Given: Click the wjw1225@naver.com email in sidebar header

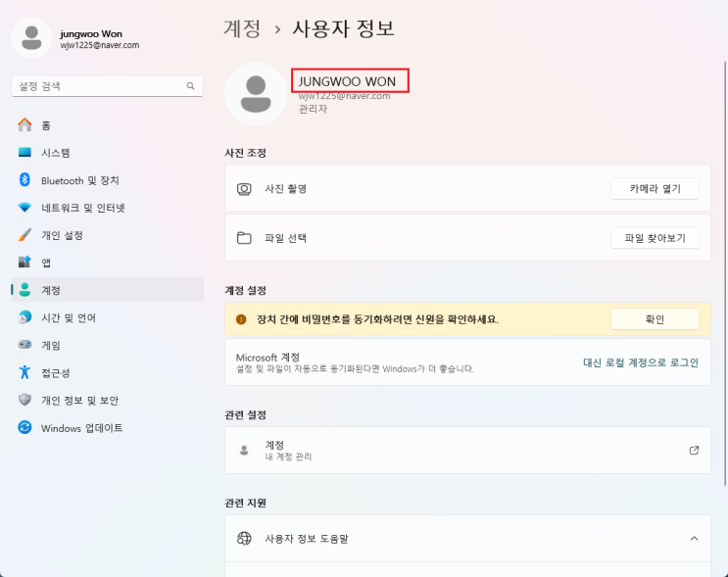Looking at the screenshot, I should point(99,45).
